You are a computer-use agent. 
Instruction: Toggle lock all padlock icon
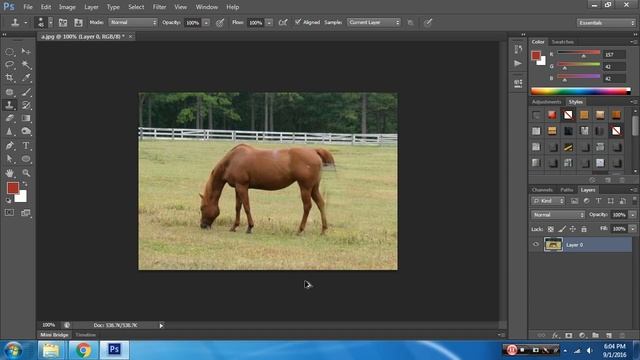click(x=584, y=229)
